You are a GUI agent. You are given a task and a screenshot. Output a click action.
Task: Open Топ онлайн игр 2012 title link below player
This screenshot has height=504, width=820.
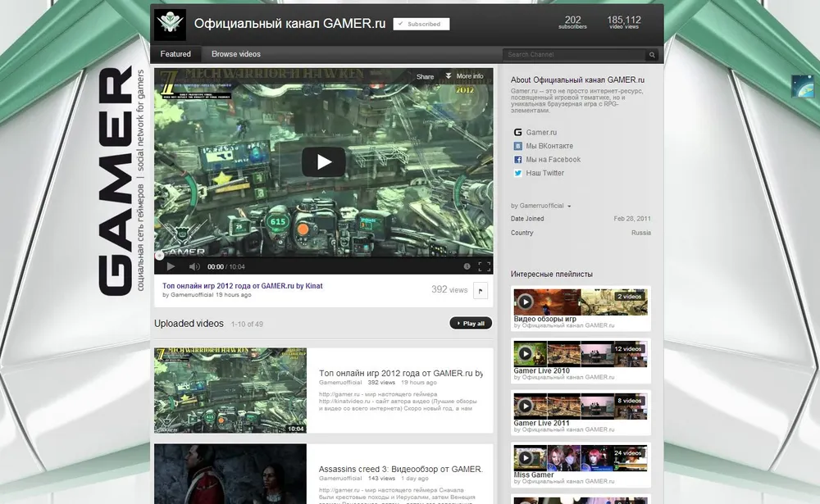pos(242,286)
